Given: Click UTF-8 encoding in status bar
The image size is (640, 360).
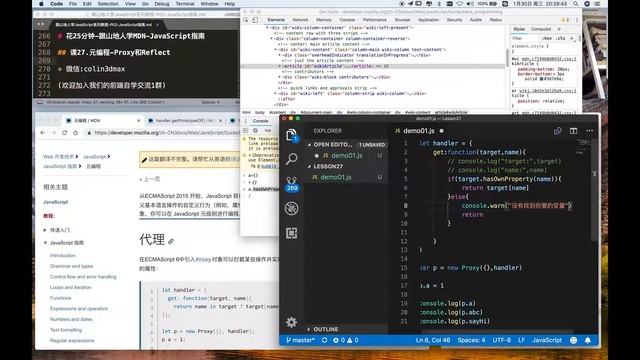Looking at the screenshot, I should pos(502,340).
